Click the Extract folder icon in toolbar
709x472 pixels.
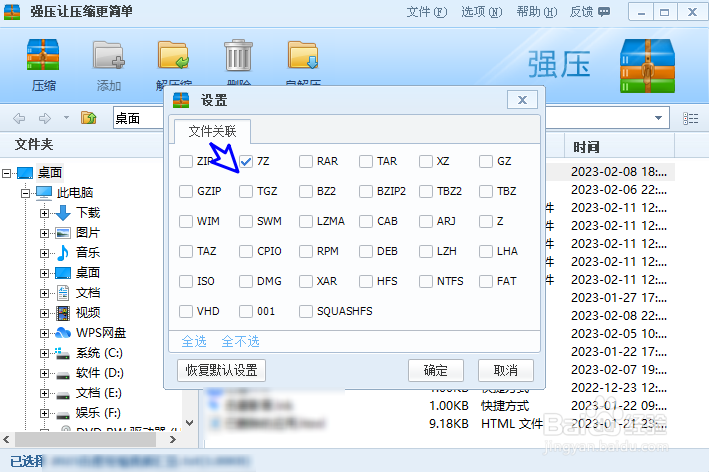coord(174,55)
